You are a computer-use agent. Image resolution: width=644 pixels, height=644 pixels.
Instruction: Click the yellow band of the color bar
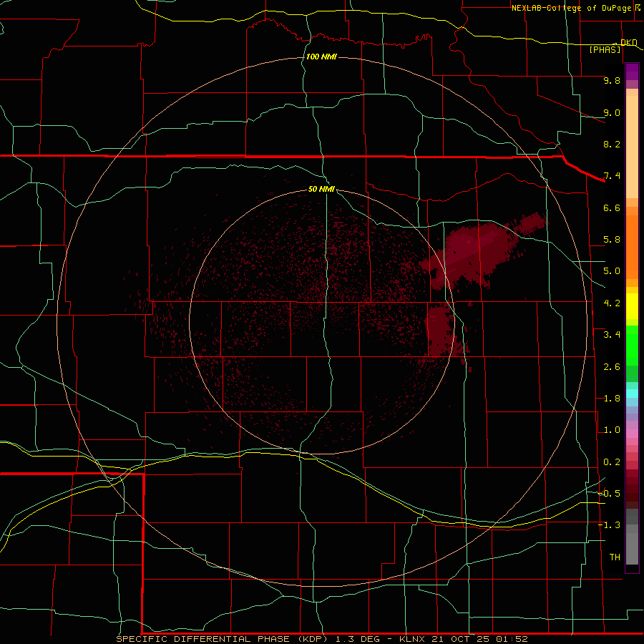click(x=632, y=306)
